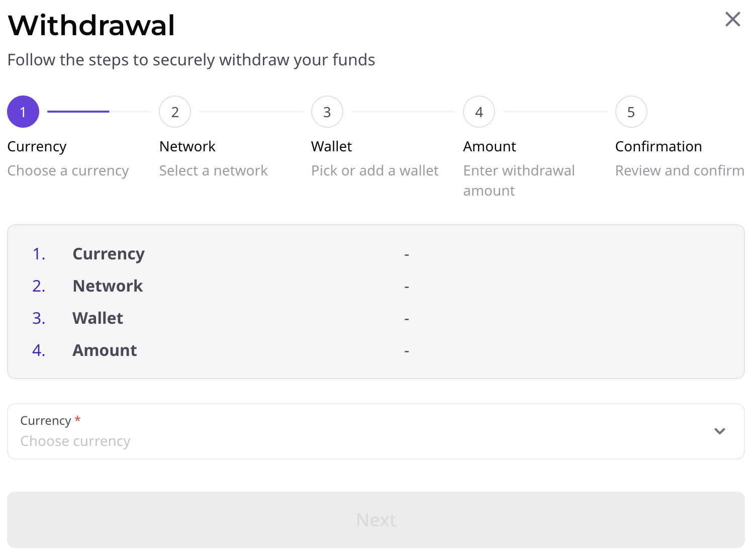Select the Wallet step label

332,147
